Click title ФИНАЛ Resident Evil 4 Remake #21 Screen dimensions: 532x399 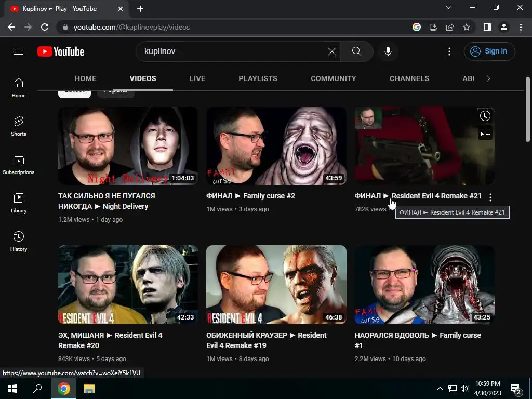point(418,196)
